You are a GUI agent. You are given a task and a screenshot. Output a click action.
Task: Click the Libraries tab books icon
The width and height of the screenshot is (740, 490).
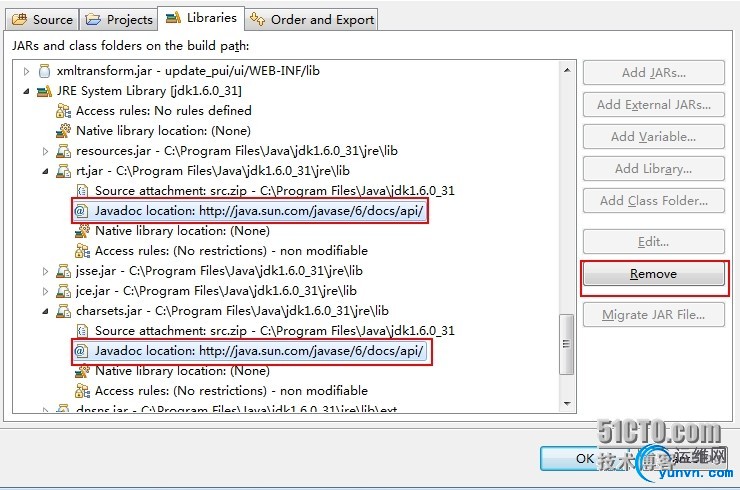[173, 17]
